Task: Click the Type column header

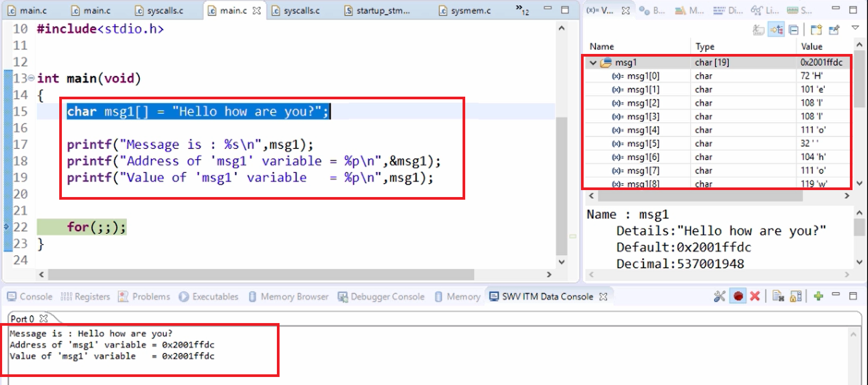Action: (744, 46)
